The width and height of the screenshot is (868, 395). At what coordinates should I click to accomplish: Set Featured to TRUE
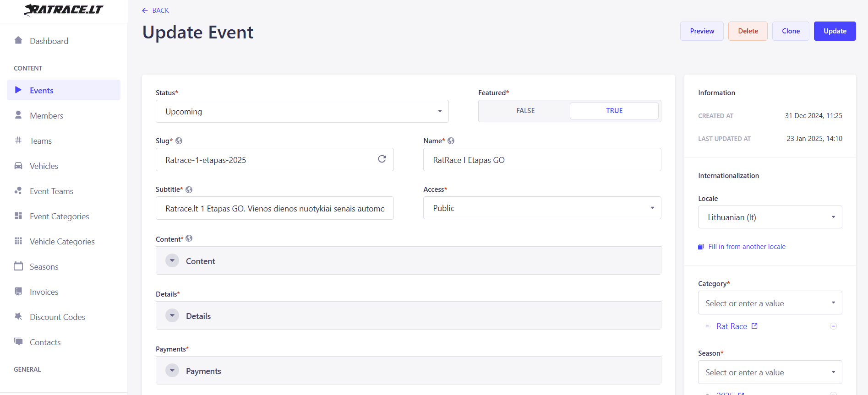(614, 111)
